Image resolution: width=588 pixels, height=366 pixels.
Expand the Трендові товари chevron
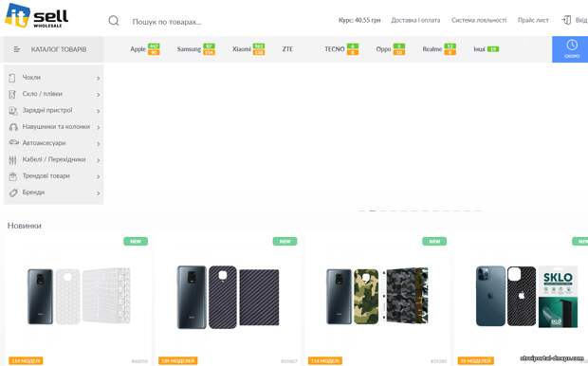[98, 176]
